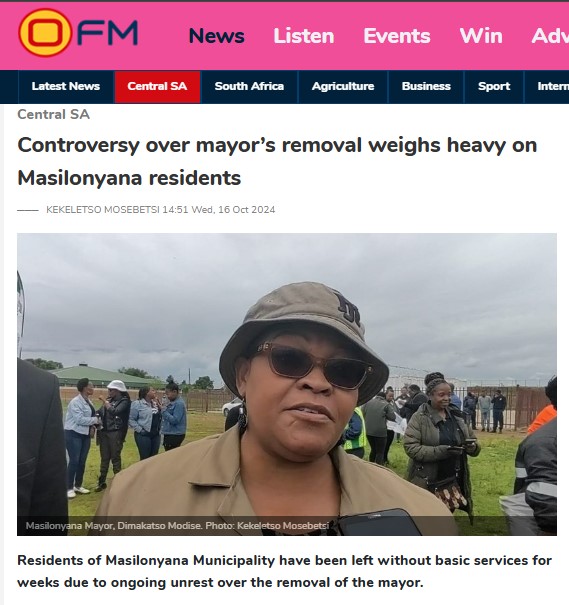Click the article date Wed, 16 Oct 2024
This screenshot has width=569, height=605.
233,210
